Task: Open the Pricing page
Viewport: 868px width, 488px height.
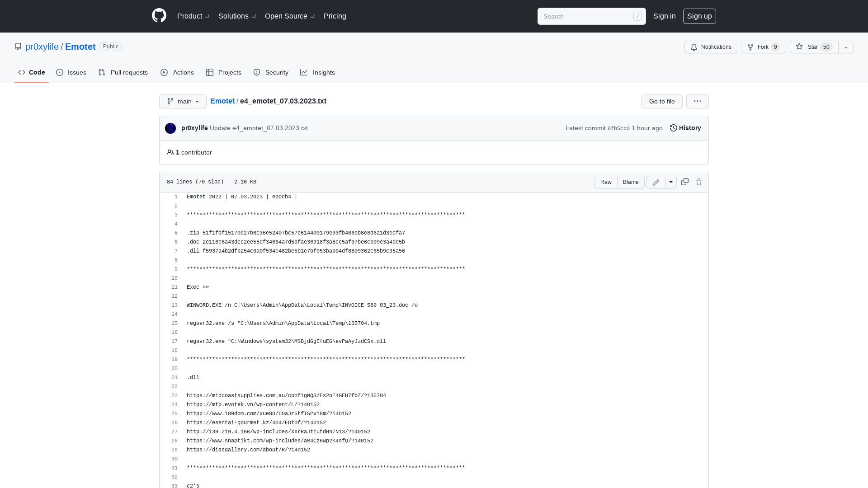Action: 335,16
